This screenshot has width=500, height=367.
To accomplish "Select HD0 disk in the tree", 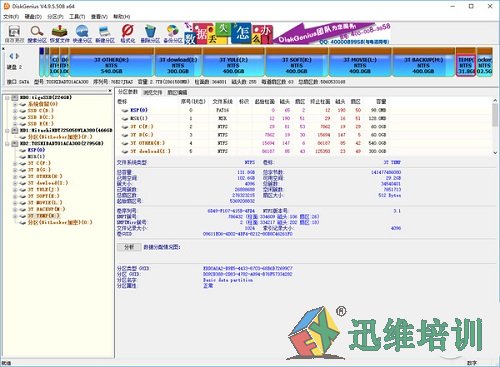I will pyautogui.click(x=46, y=97).
